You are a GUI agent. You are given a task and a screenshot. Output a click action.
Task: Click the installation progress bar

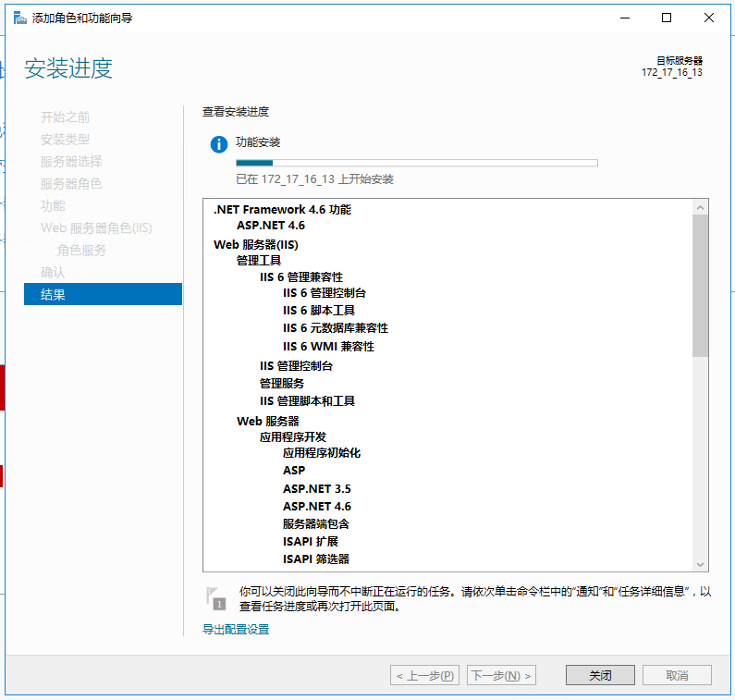[416, 163]
